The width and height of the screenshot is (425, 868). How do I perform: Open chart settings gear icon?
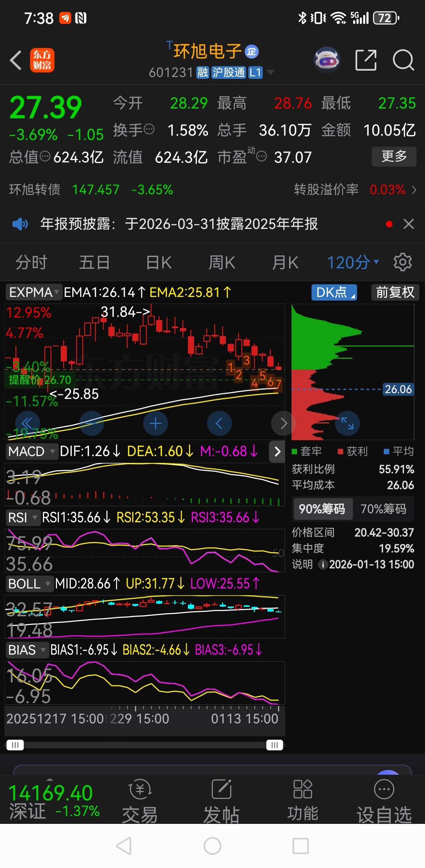[x=403, y=262]
